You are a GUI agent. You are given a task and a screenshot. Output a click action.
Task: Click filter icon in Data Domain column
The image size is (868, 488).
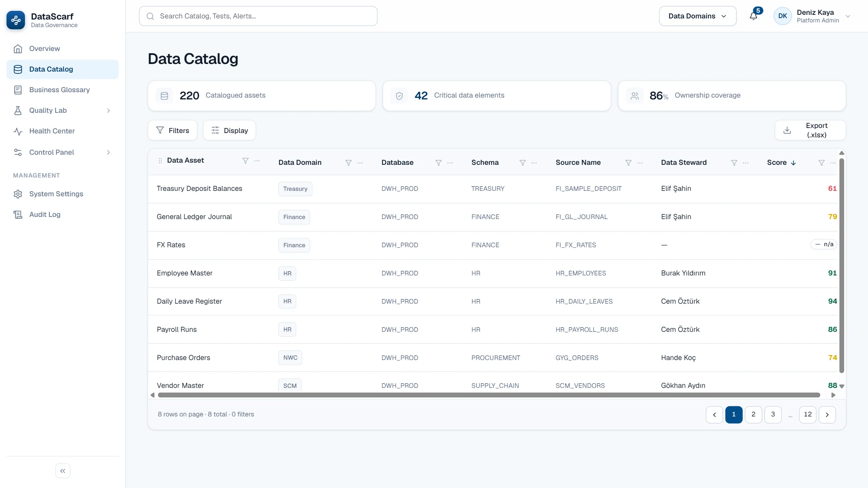coord(349,163)
